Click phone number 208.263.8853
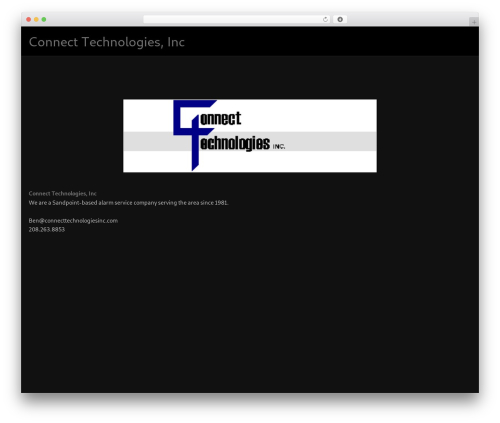The image size is (500, 423). pyautogui.click(x=47, y=229)
